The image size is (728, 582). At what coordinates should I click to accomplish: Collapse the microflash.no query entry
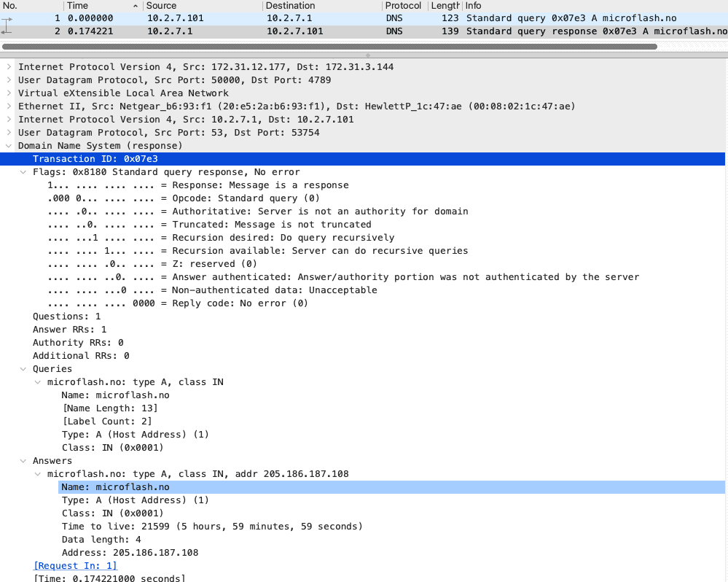coord(36,381)
